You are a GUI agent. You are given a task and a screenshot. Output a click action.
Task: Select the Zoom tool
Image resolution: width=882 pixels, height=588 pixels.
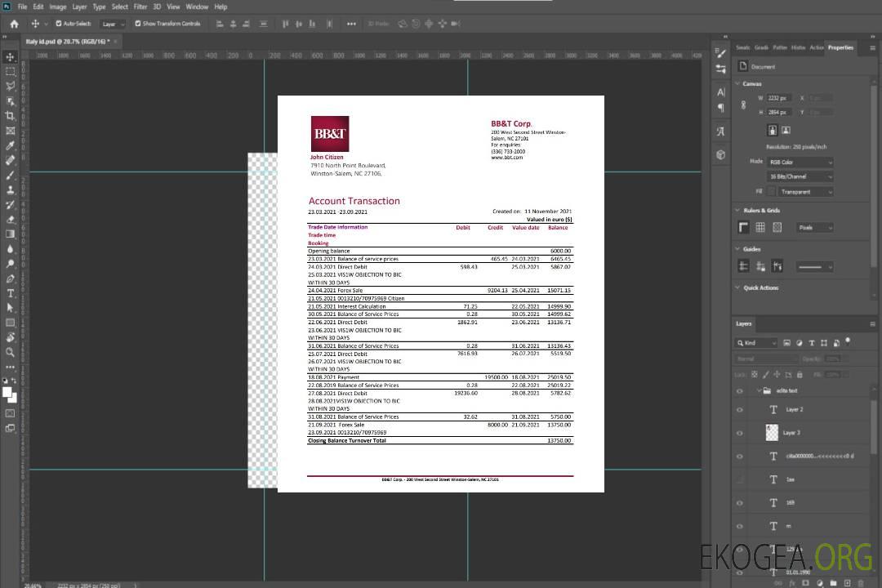tap(10, 352)
